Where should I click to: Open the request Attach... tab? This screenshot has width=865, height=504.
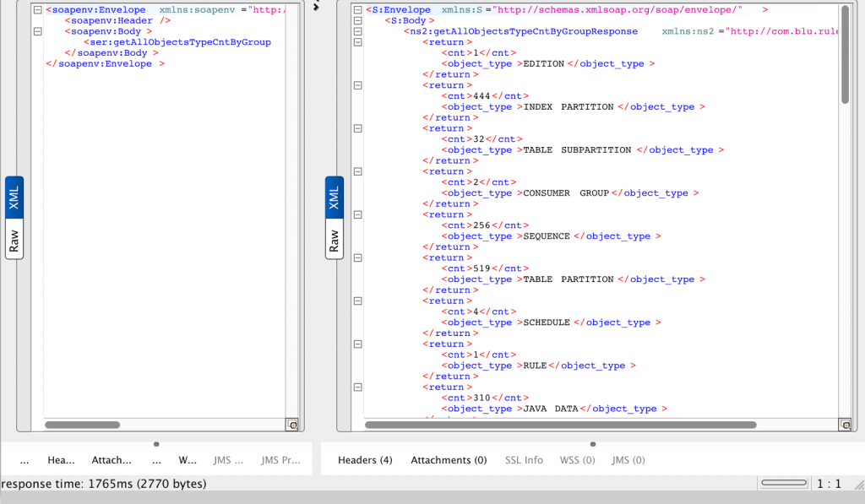(112, 460)
